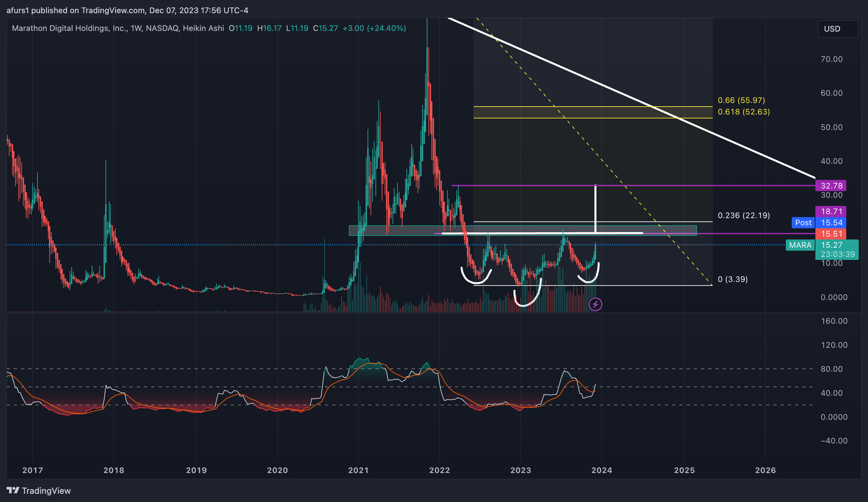Open the TradingView logo link
The image size is (868, 502).
(38, 490)
